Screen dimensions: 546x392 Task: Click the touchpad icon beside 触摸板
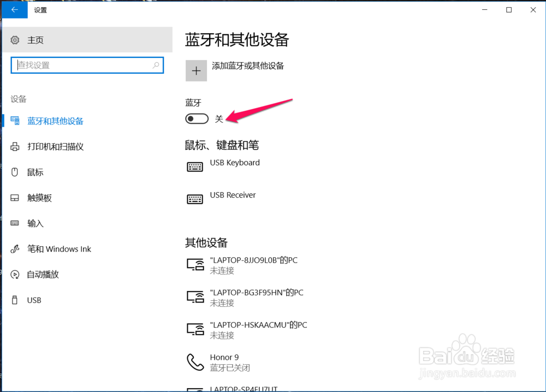tap(15, 198)
